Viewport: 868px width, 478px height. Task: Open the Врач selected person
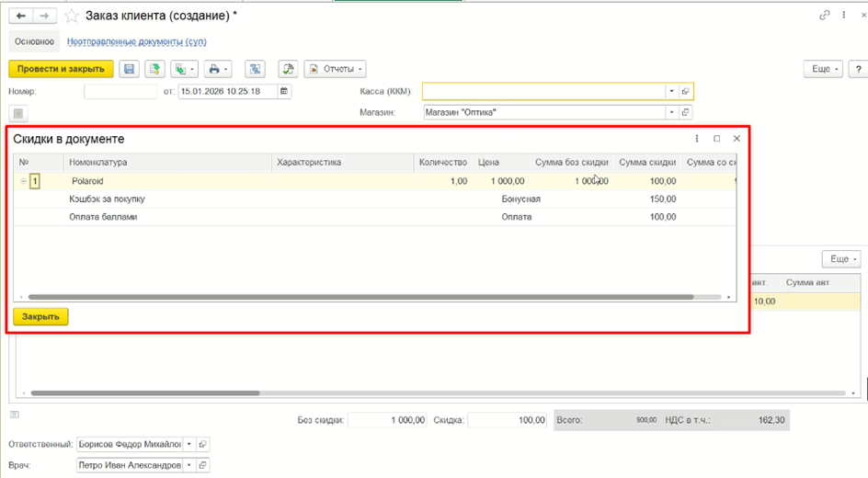pos(202,465)
